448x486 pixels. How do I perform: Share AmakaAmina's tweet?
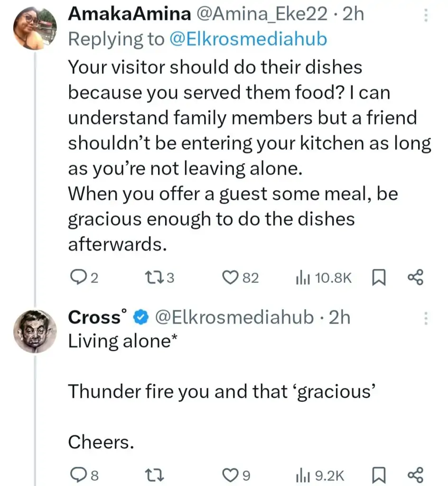tap(415, 278)
